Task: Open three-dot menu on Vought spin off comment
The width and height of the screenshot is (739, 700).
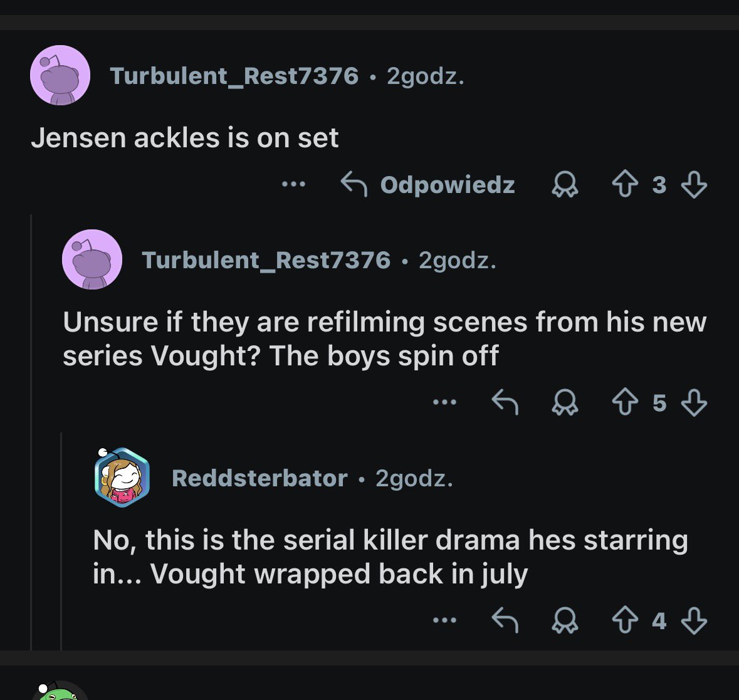Action: [x=445, y=402]
